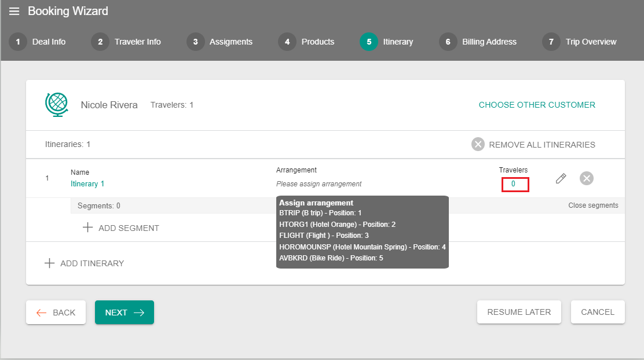Screen dimensions: 644x360
Task: Open the hamburger menu
Action: point(14,11)
